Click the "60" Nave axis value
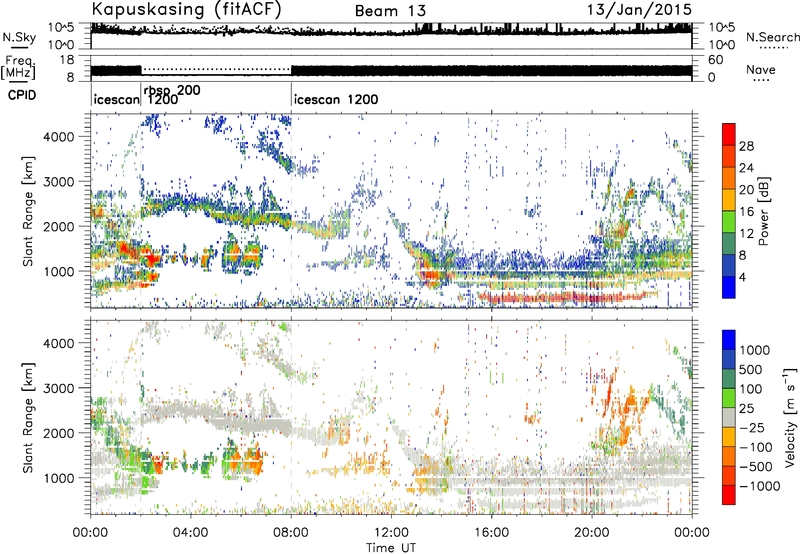800x554 pixels. tap(716, 60)
